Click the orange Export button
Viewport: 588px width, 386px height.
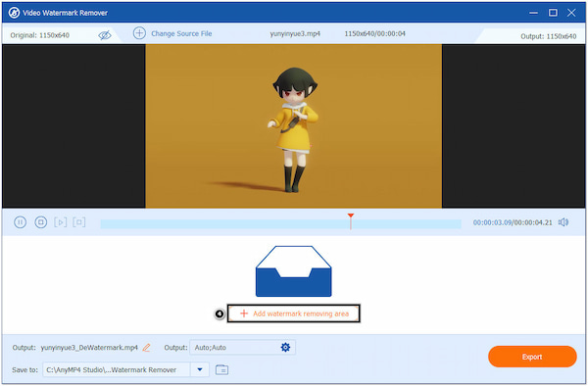pyautogui.click(x=532, y=357)
